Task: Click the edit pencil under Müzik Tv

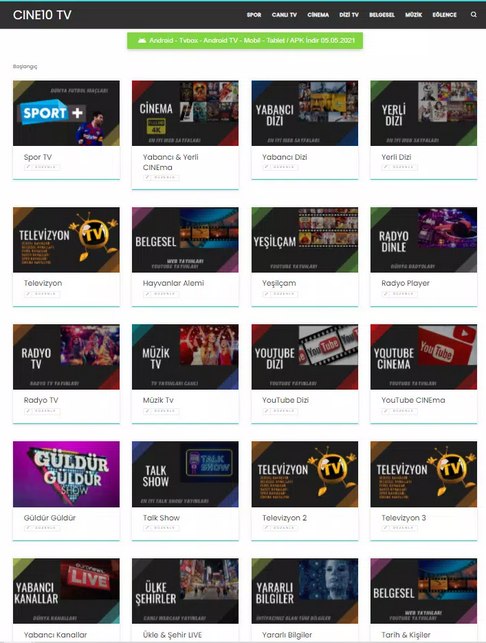Action: [147, 411]
